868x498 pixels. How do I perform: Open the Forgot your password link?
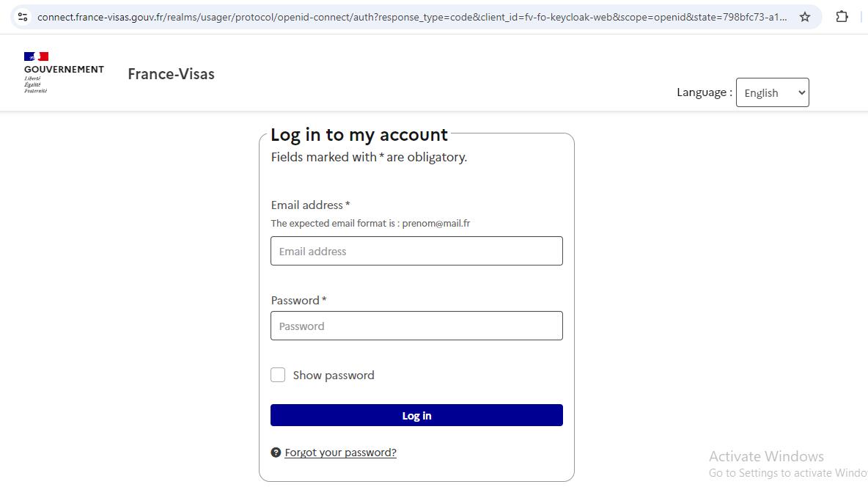click(x=340, y=453)
